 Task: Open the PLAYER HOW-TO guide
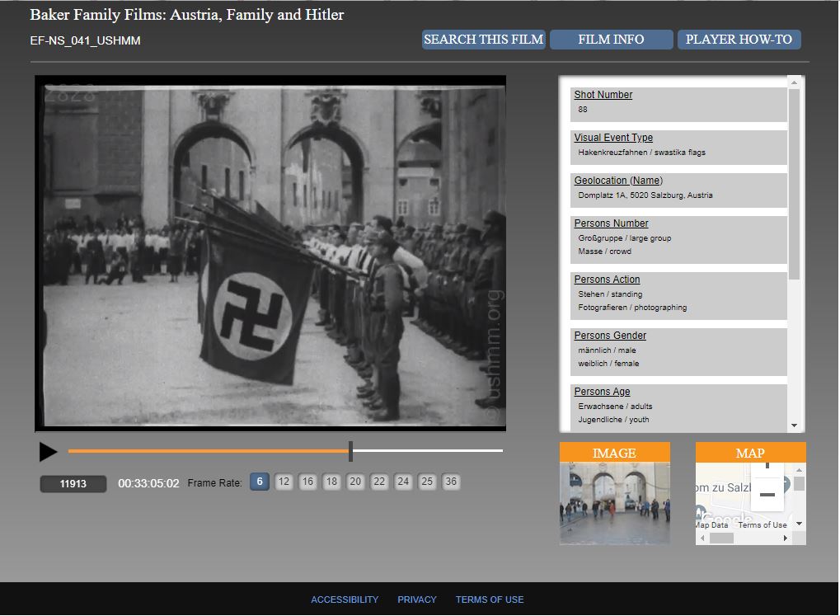pos(739,40)
